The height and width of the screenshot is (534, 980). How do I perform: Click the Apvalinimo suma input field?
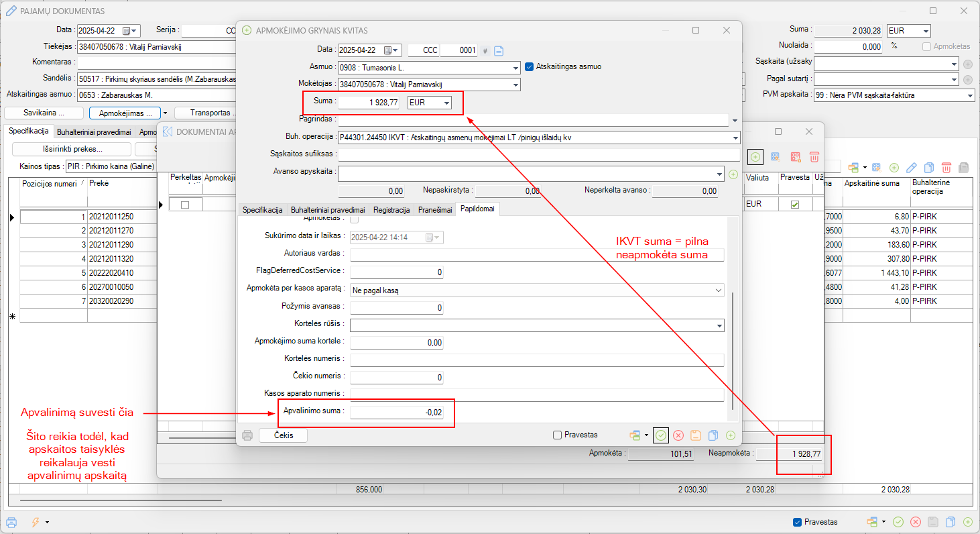coord(397,413)
